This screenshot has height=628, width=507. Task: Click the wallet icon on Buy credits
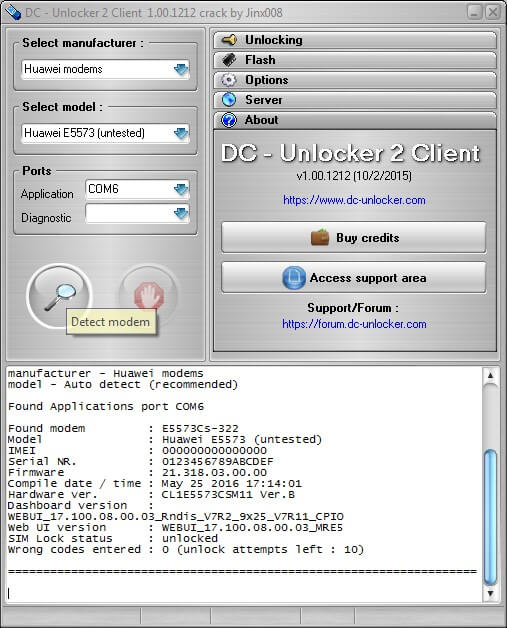click(320, 237)
